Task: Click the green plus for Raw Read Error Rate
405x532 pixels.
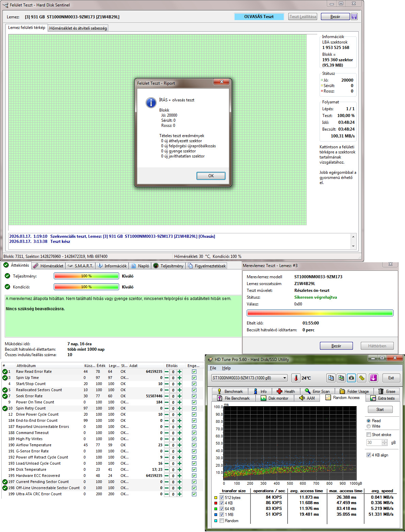Action: (x=179, y=372)
